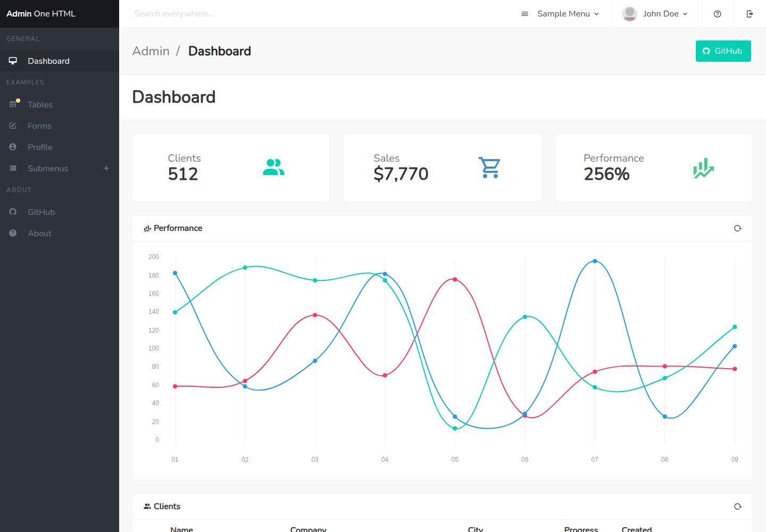
Task: Click the 256% performance value
Action: tap(606, 174)
